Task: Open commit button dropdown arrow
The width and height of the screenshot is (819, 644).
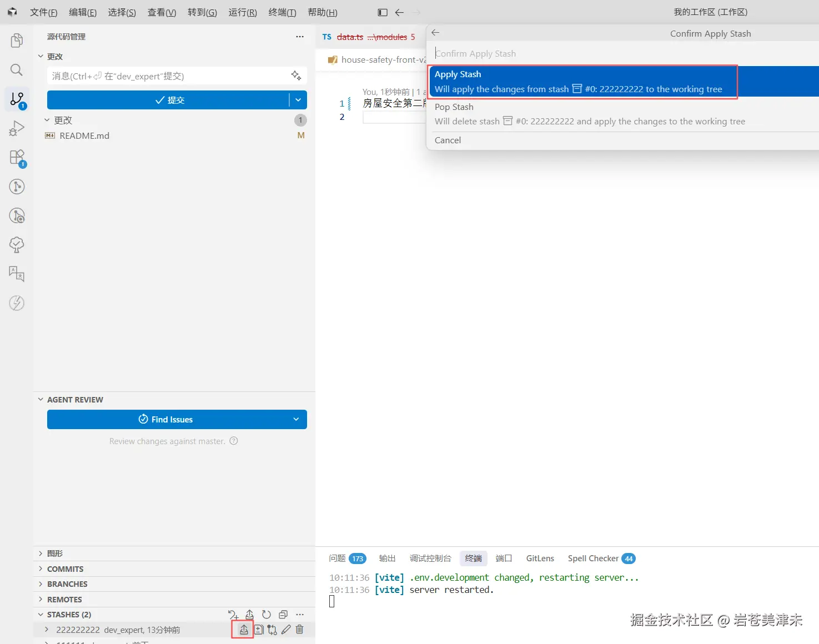Action: pyautogui.click(x=298, y=100)
